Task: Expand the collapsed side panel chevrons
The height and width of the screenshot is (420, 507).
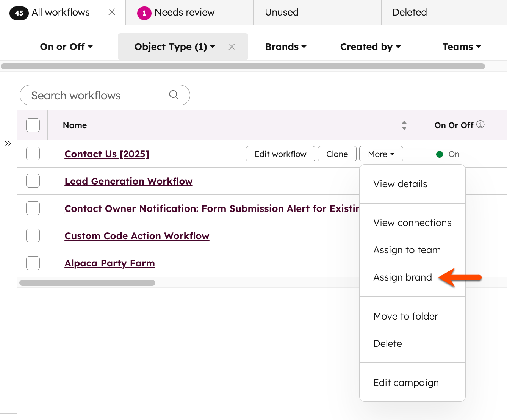Action: [8, 143]
